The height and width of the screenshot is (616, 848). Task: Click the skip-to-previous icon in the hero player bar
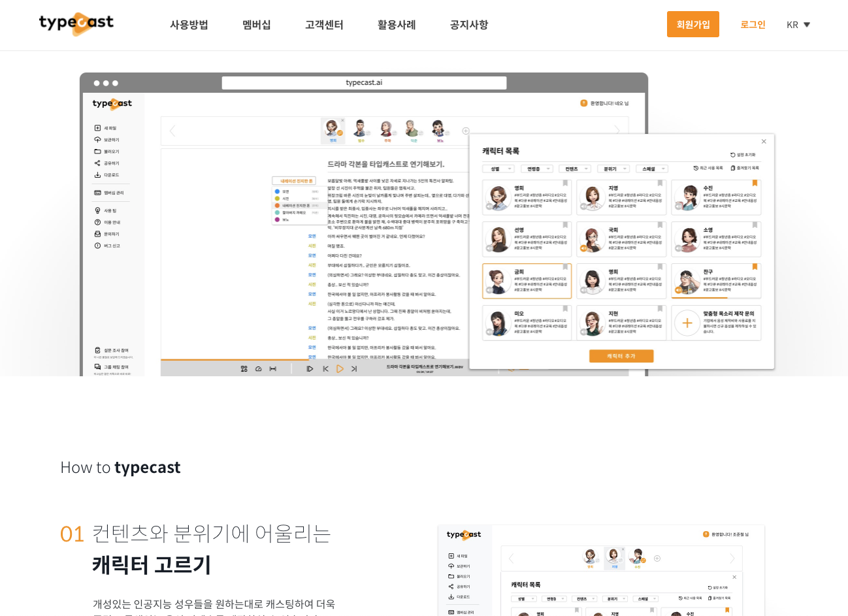click(325, 369)
